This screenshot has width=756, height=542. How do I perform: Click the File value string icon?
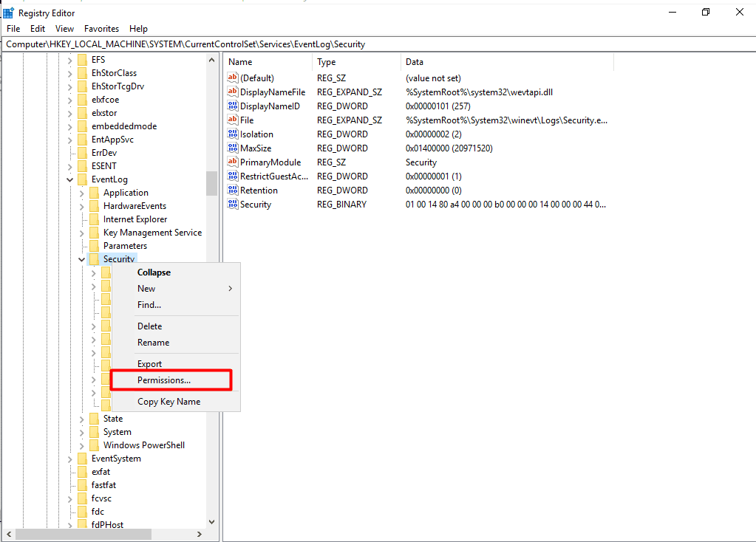(233, 120)
